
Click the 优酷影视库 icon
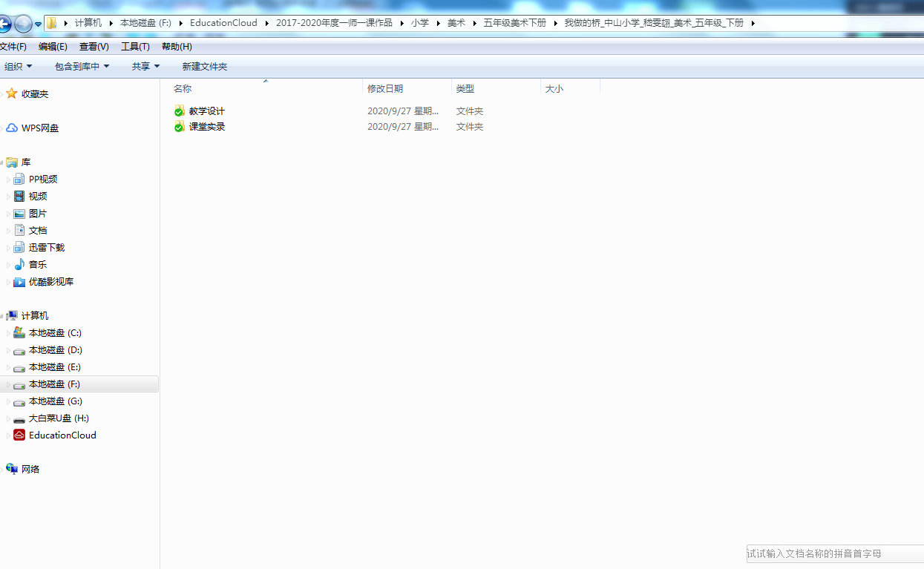click(19, 282)
